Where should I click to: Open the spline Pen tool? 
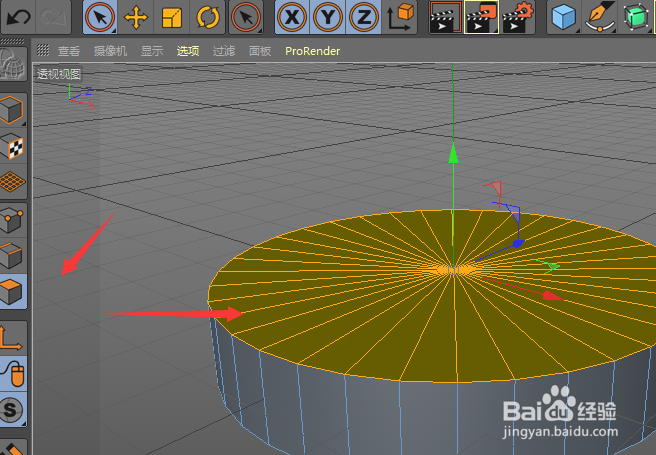pos(599,18)
